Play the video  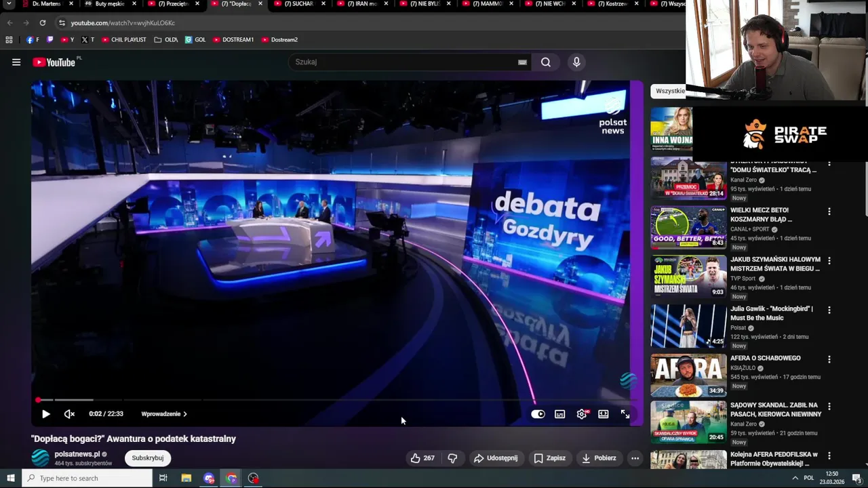46,414
